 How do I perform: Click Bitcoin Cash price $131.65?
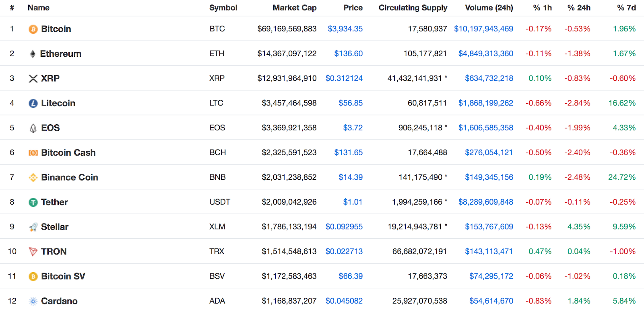pos(349,153)
